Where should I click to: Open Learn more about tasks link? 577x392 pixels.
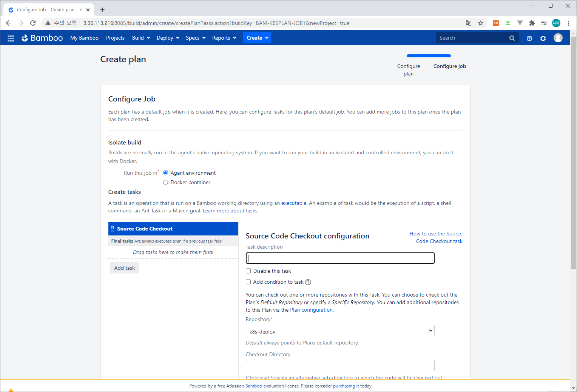pyautogui.click(x=230, y=211)
